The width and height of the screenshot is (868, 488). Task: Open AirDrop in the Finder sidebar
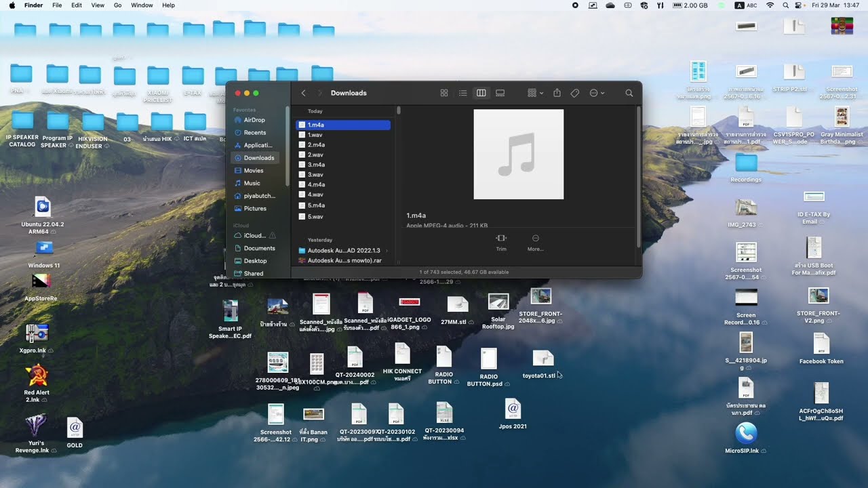click(254, 120)
